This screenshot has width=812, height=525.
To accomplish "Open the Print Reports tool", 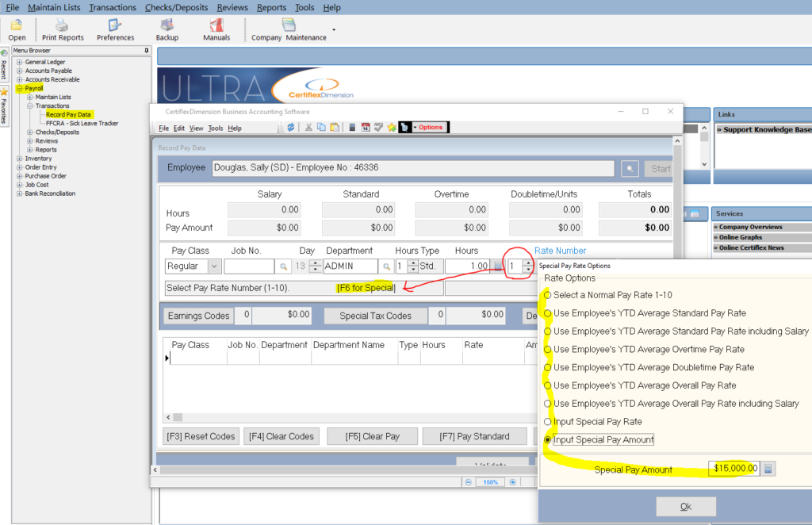I will point(62,29).
